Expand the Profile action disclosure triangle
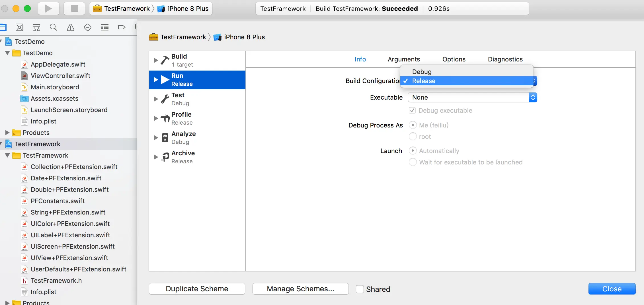644x305 pixels. (x=156, y=118)
